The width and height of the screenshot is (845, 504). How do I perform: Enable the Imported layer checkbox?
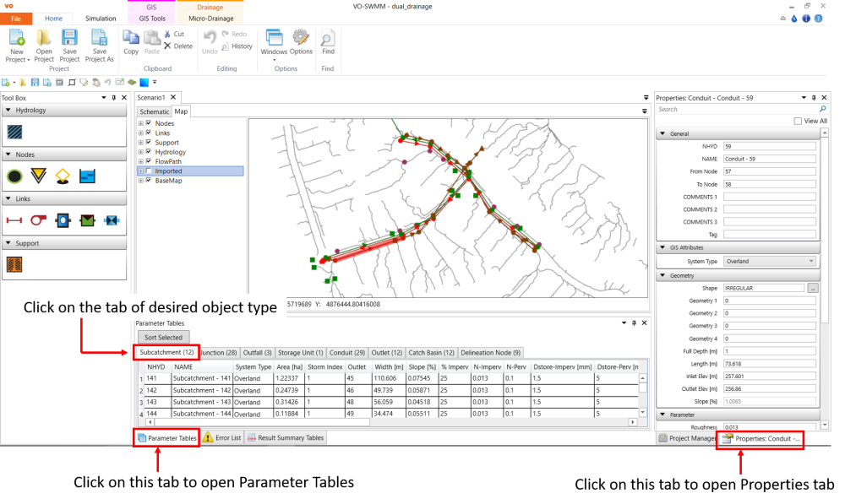coord(150,171)
